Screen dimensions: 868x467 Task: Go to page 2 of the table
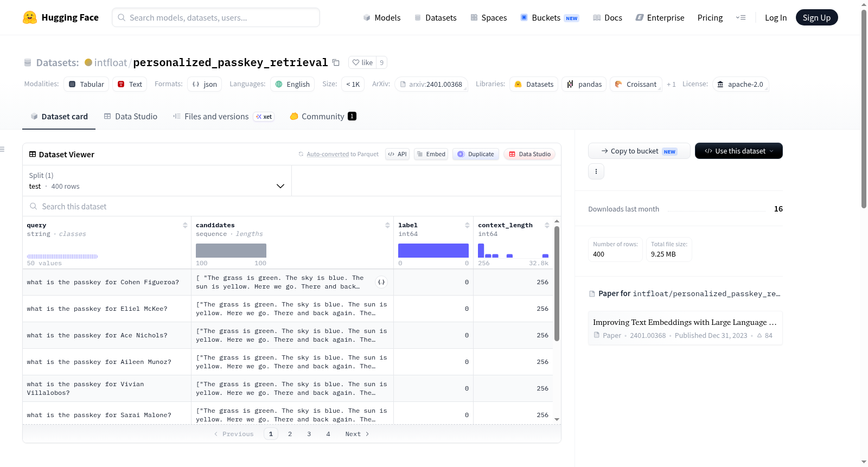coord(290,434)
